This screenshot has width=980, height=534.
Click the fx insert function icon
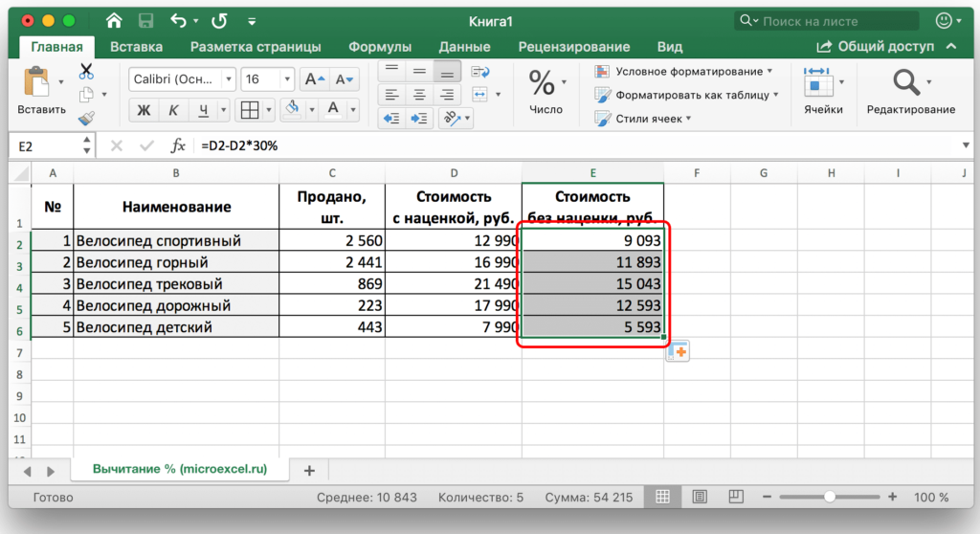point(177,145)
